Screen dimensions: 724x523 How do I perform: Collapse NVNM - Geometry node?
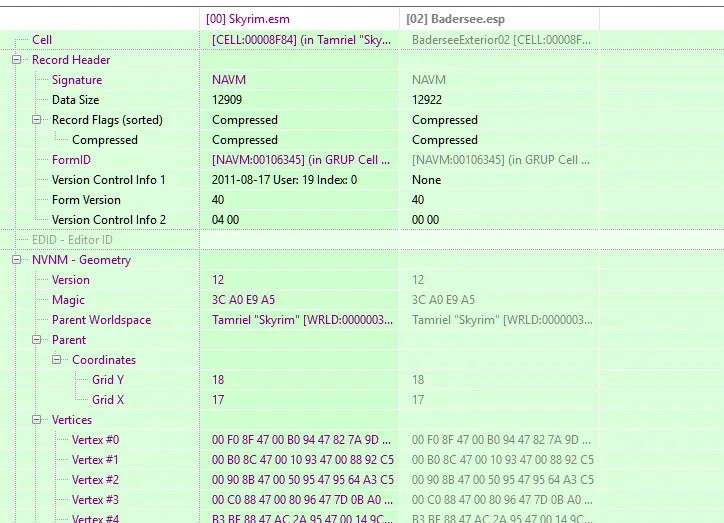tap(17, 259)
